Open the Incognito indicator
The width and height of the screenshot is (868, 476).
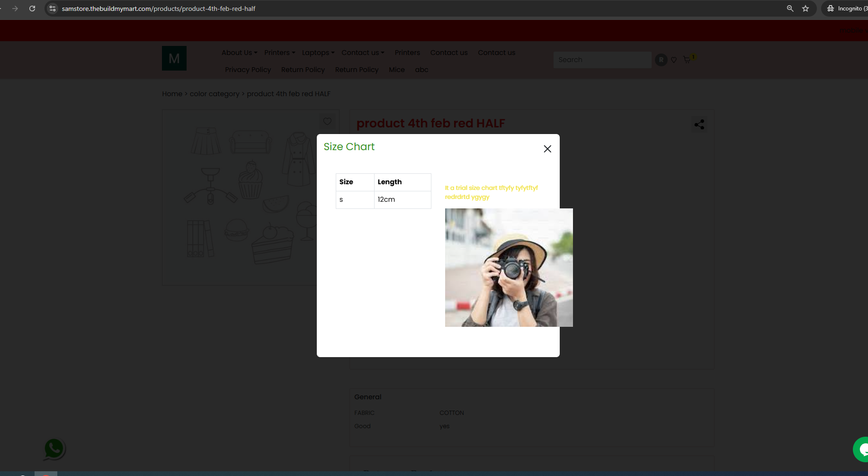tap(845, 9)
